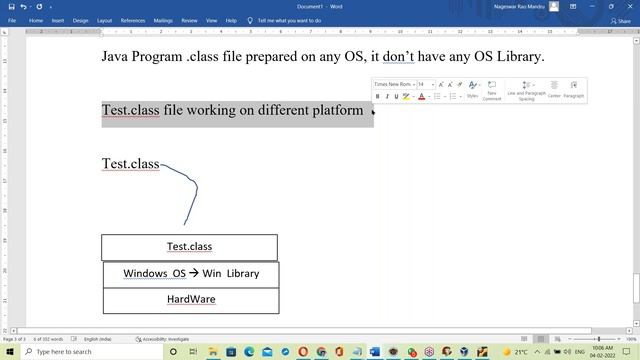This screenshot has width=640, height=360.
Task: Open Customize Quick Access Toolbar dropdown
Action: point(51,7)
